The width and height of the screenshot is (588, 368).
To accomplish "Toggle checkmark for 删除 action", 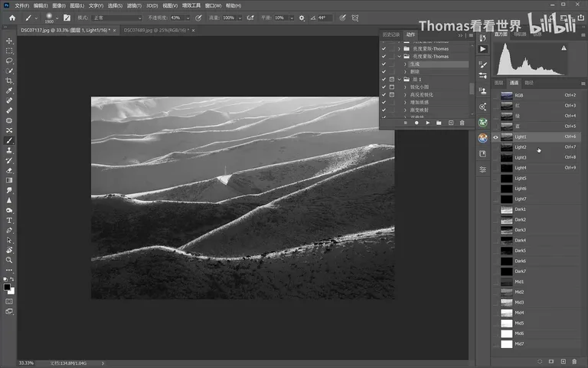I will [x=384, y=71].
